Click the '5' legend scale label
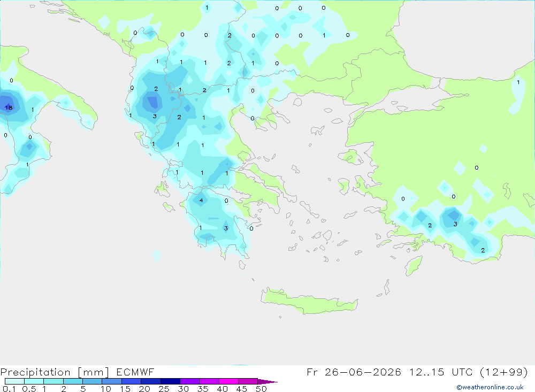 83,389
